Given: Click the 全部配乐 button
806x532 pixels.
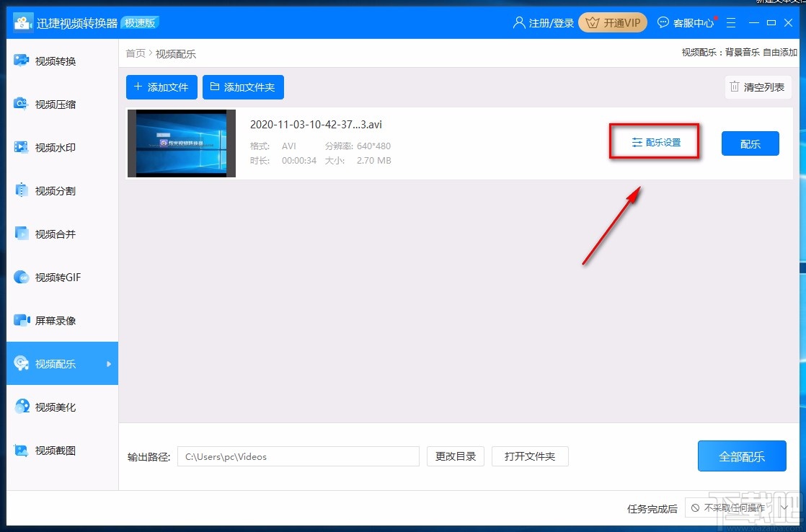Looking at the screenshot, I should [x=742, y=456].
